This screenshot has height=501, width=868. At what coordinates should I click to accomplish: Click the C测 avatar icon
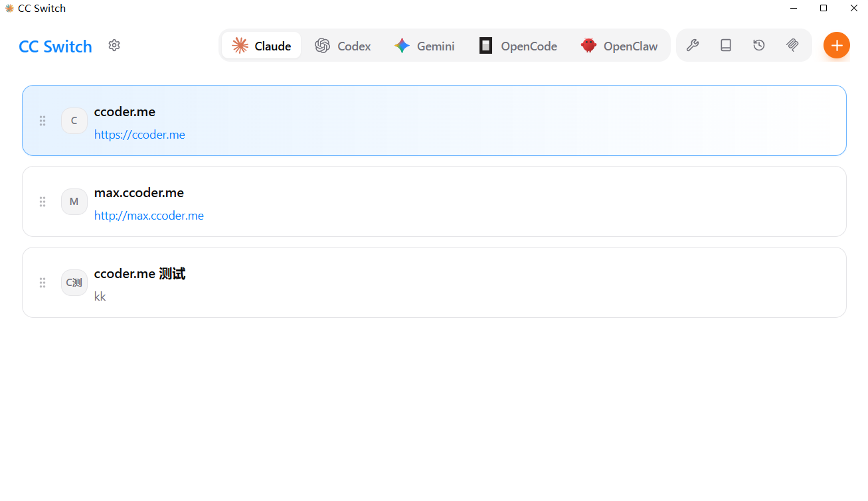(74, 283)
